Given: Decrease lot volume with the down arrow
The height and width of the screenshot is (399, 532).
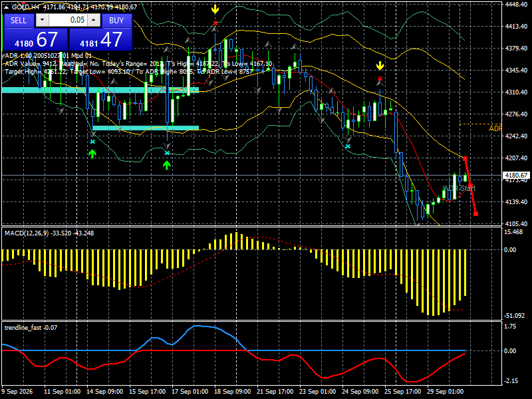Looking at the screenshot, I should (x=42, y=20).
